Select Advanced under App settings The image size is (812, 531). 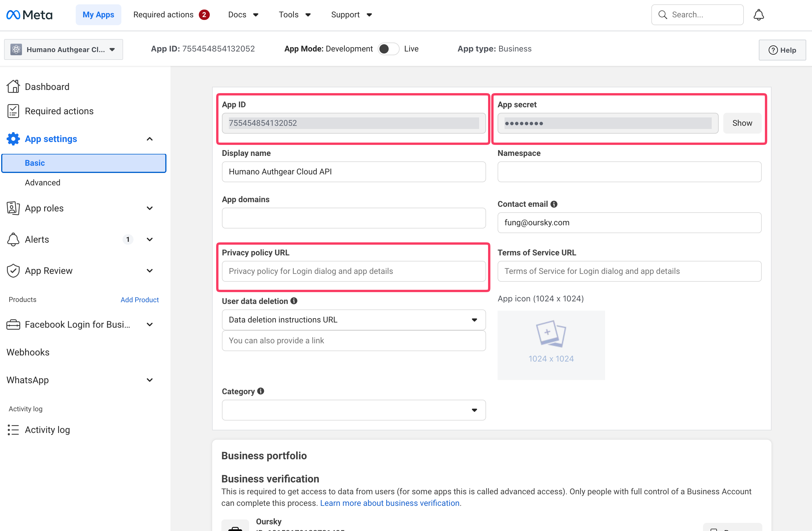(x=43, y=182)
